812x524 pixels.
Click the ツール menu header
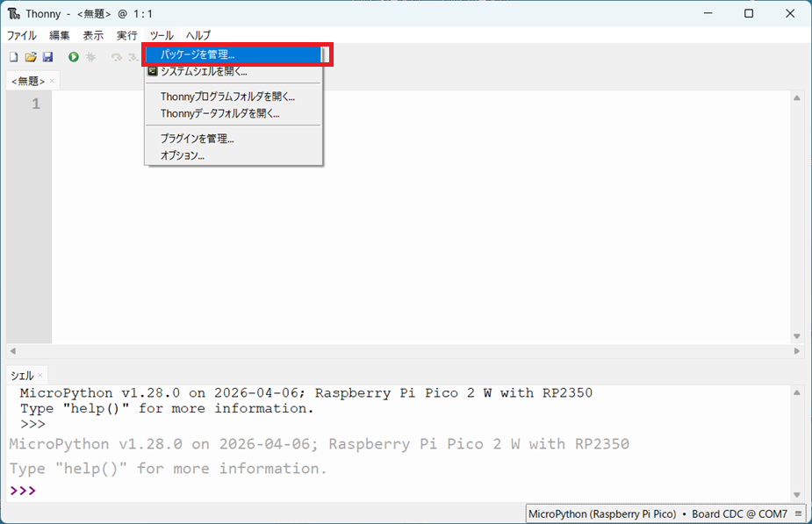tap(162, 35)
